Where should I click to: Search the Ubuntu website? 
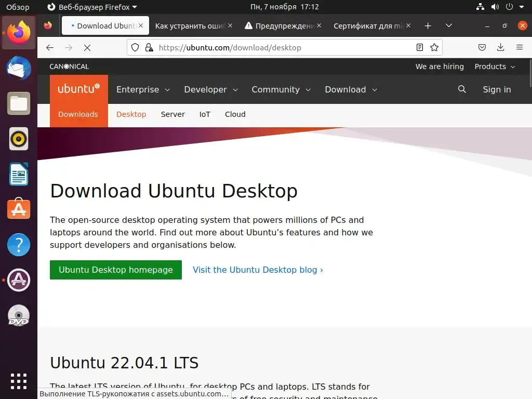point(462,89)
